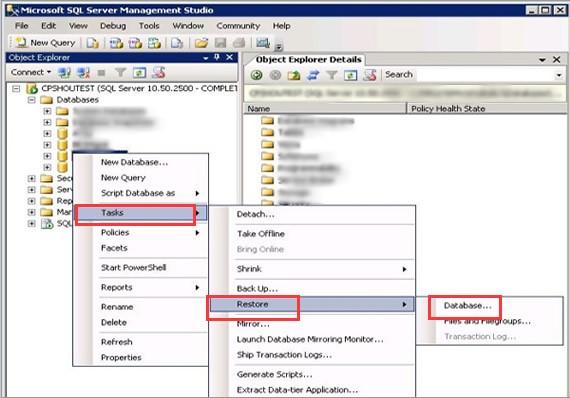Click the Save disk icon in toolbar
The image size is (570, 398).
220,43
